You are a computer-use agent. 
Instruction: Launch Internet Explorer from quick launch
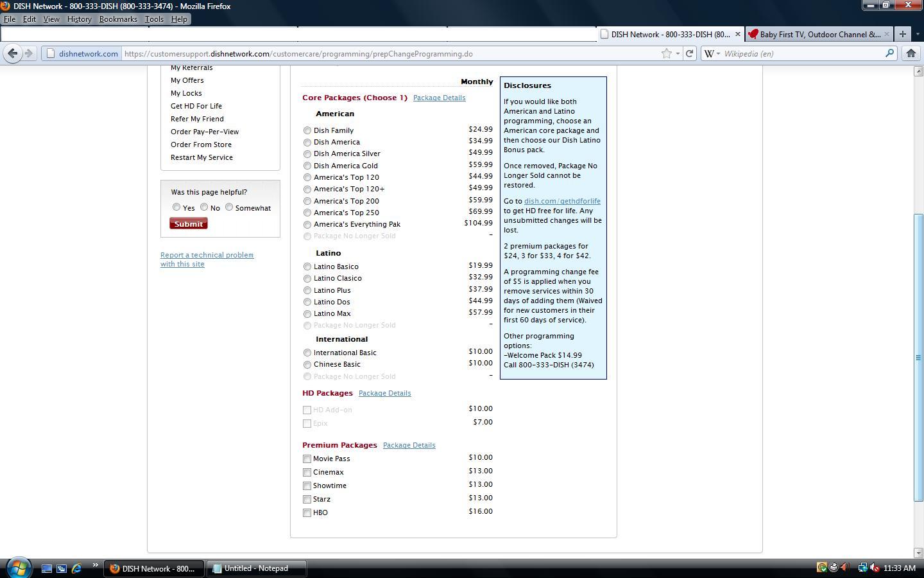point(76,568)
